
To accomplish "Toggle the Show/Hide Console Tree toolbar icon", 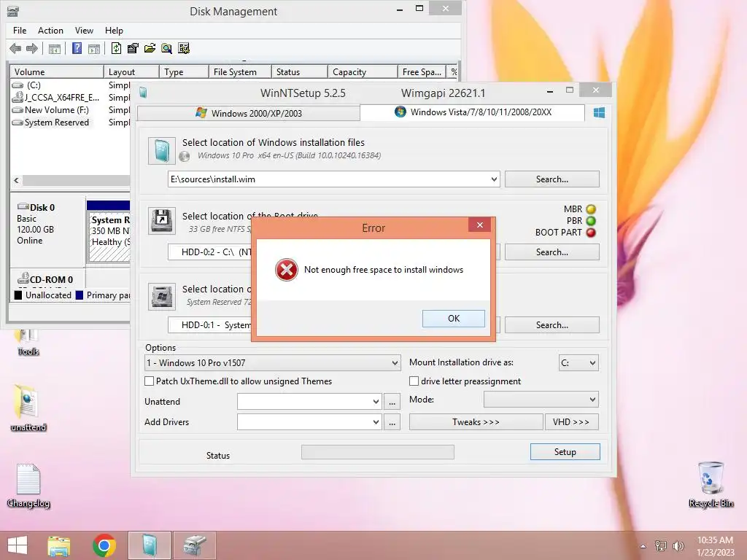I will click(x=54, y=49).
